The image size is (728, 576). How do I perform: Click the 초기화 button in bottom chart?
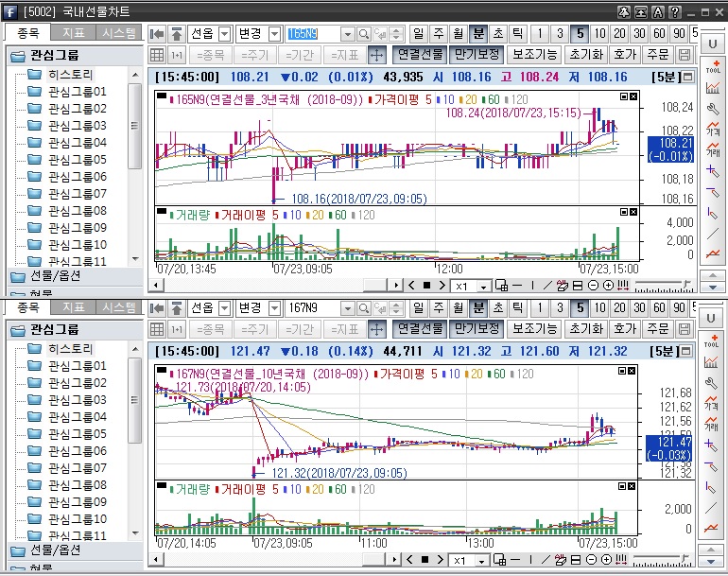pos(585,328)
